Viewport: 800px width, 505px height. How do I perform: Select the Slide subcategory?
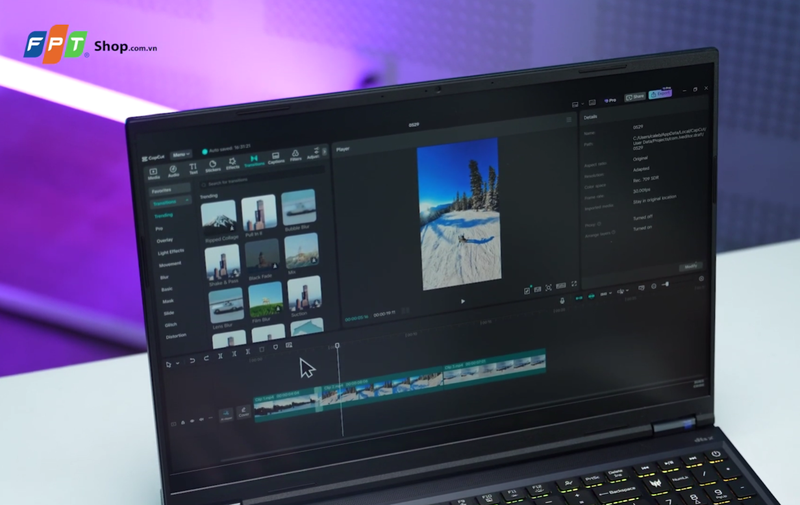tap(169, 313)
